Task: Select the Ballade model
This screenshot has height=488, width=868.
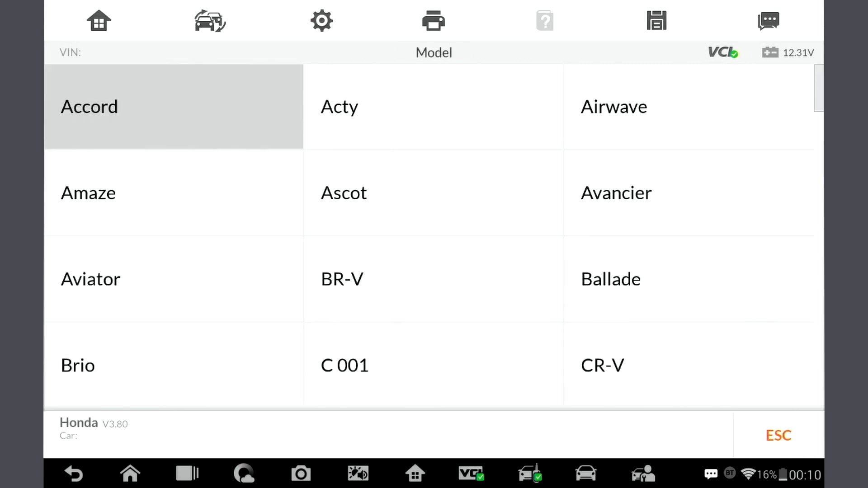Action: [689, 279]
